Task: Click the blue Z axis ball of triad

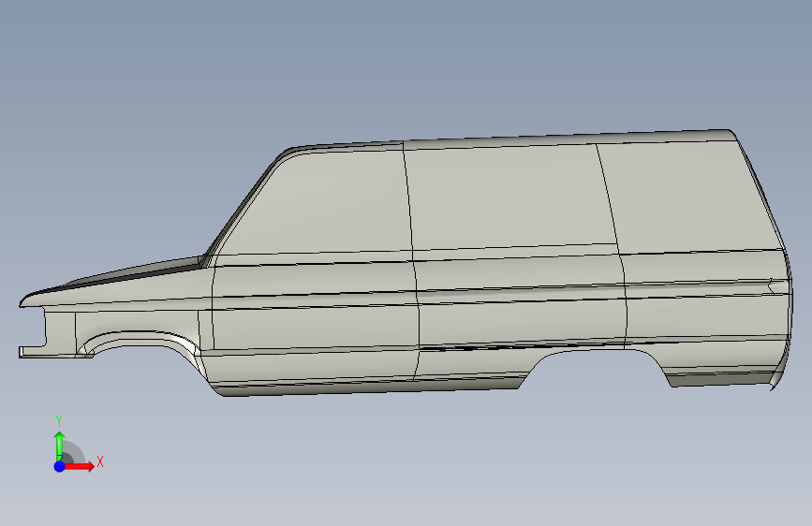Action: 60,466
